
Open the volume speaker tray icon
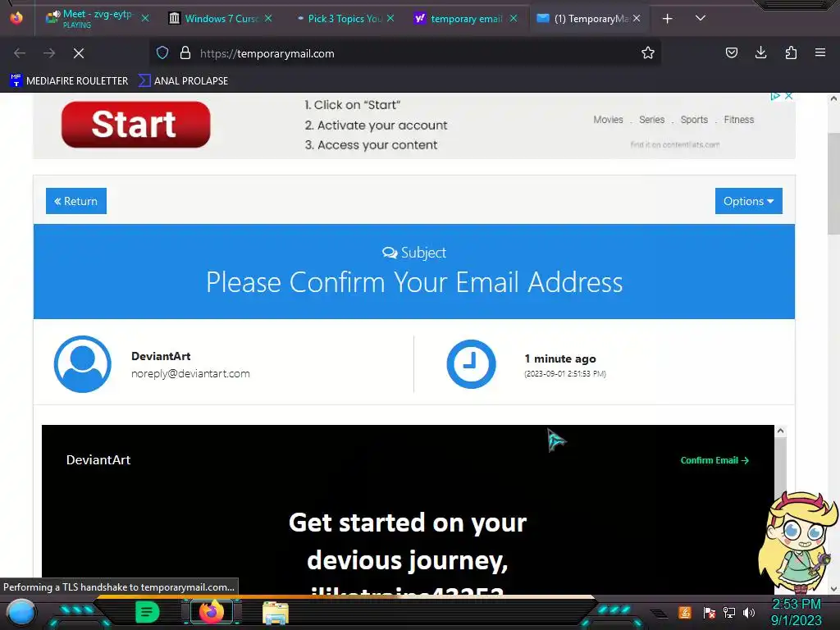[749, 612]
